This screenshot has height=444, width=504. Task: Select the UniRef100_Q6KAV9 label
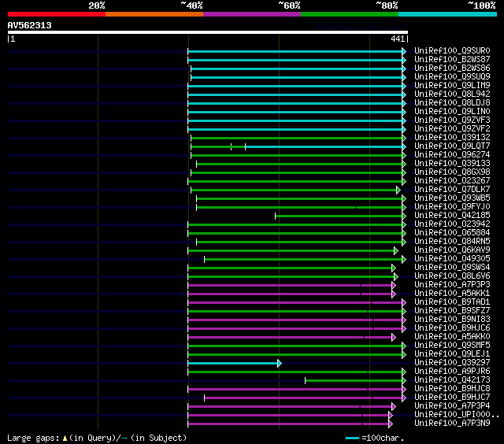pyautogui.click(x=452, y=250)
